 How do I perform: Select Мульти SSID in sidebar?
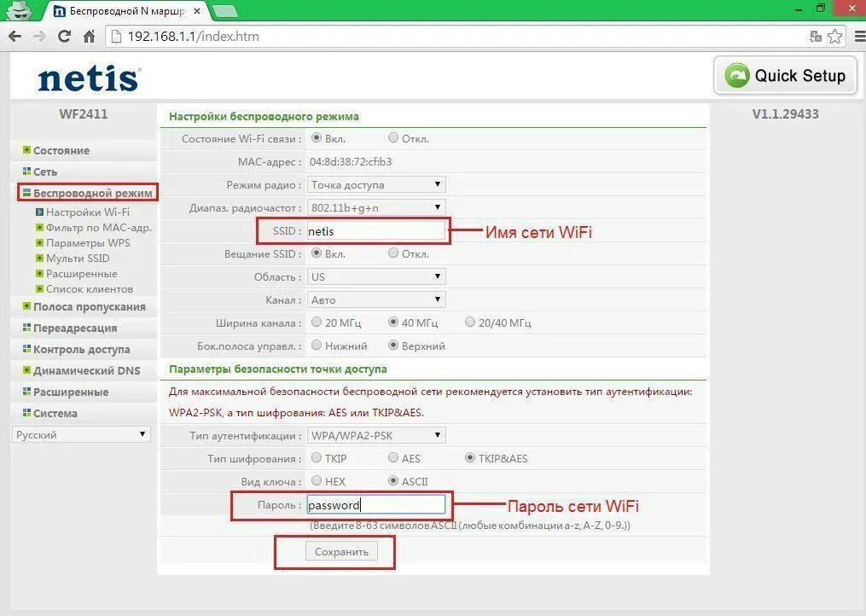coord(77,258)
